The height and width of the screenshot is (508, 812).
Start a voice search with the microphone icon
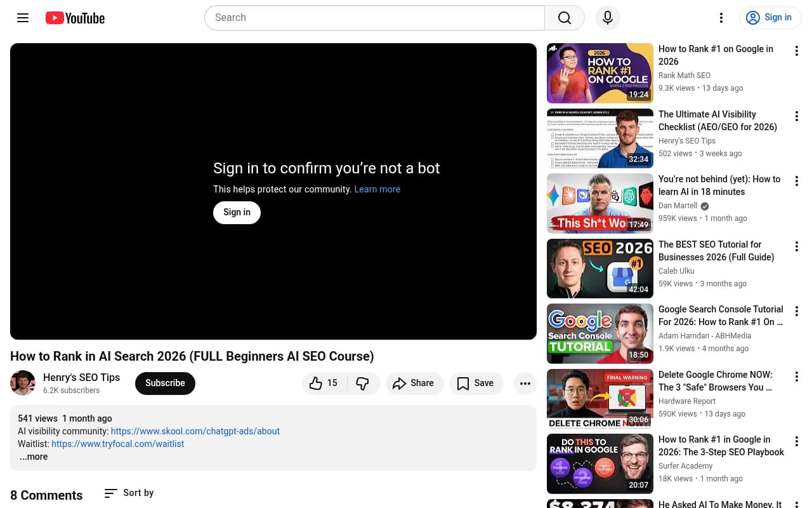tap(607, 18)
